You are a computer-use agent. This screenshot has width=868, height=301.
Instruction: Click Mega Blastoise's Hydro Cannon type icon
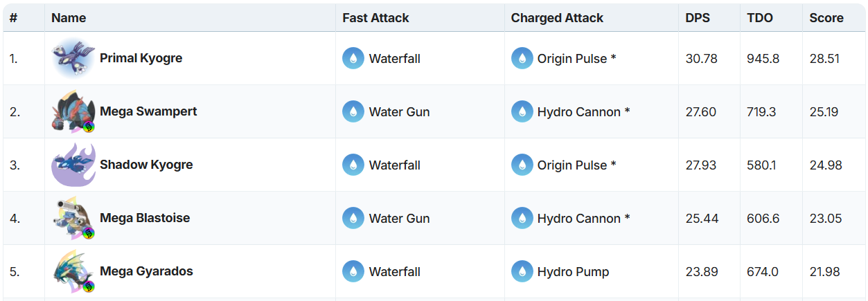(x=522, y=218)
